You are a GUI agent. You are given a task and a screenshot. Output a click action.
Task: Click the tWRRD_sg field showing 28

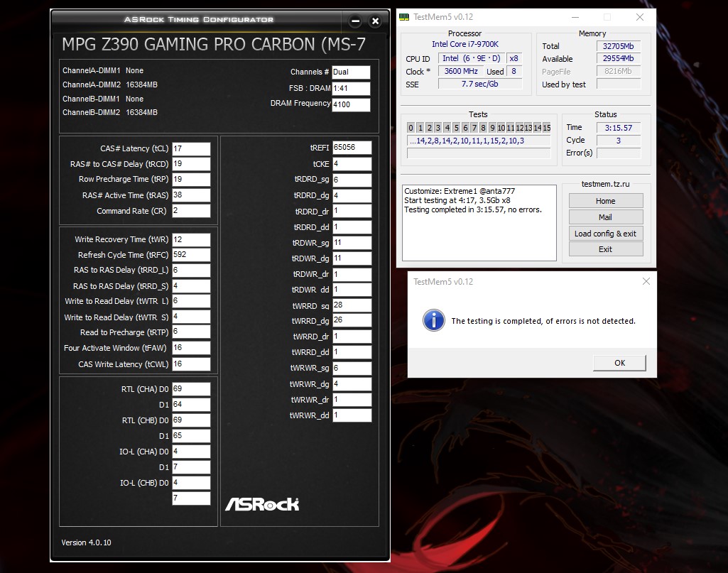(x=352, y=305)
